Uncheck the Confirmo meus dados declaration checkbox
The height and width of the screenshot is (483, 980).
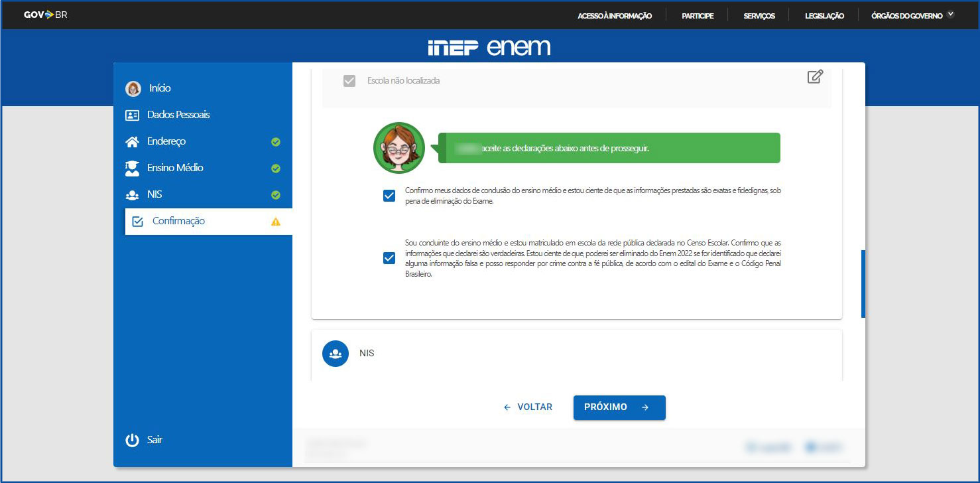tap(389, 196)
